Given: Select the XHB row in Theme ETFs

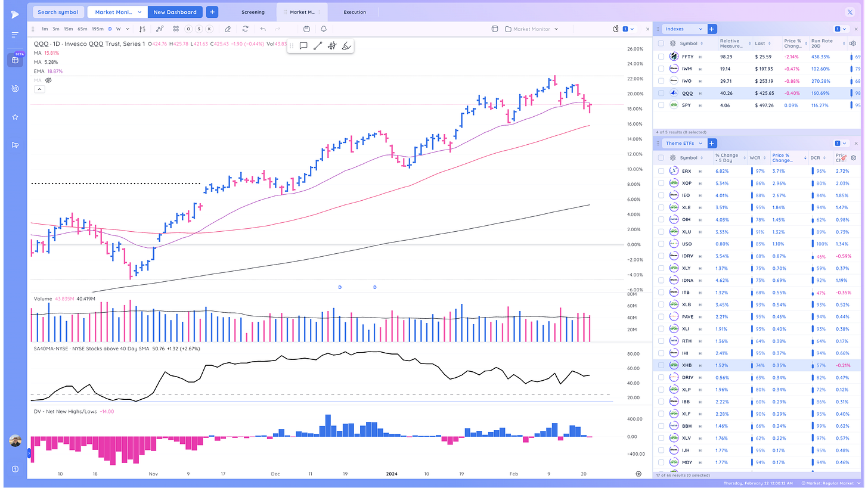Looking at the screenshot, I should (757, 365).
